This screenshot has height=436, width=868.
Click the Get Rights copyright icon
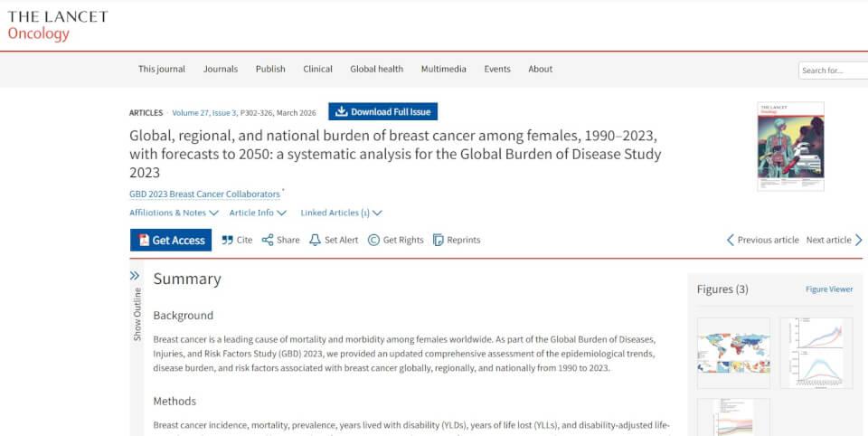(373, 240)
